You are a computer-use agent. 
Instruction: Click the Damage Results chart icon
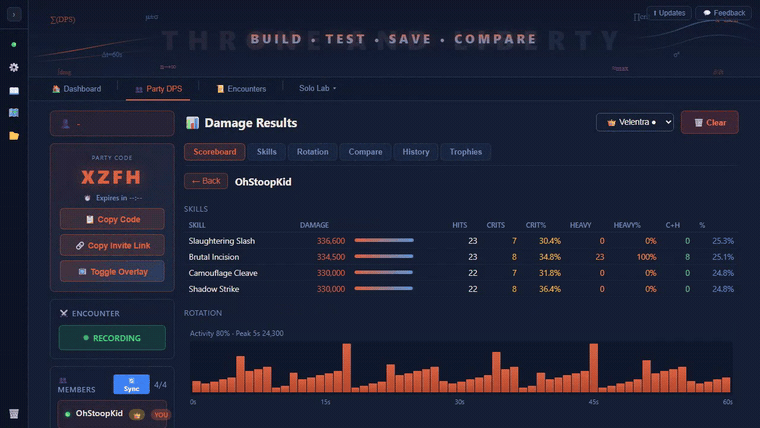tap(192, 123)
